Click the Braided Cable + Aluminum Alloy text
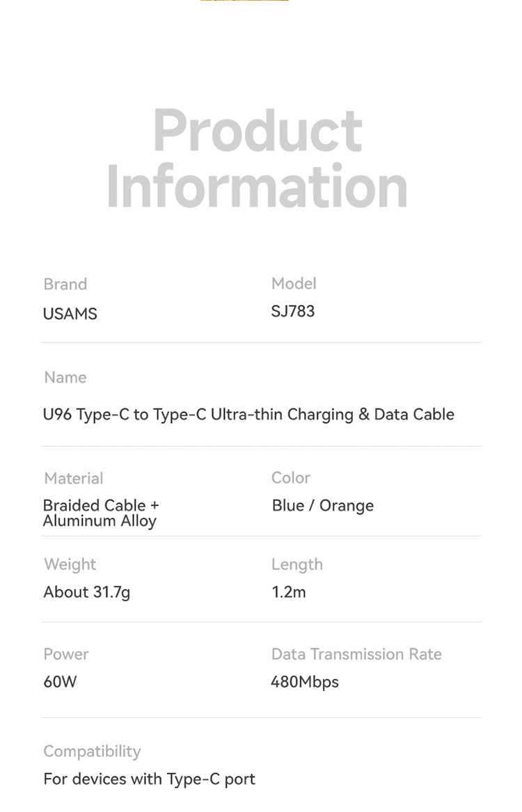The width and height of the screenshot is (522, 812). [x=100, y=513]
